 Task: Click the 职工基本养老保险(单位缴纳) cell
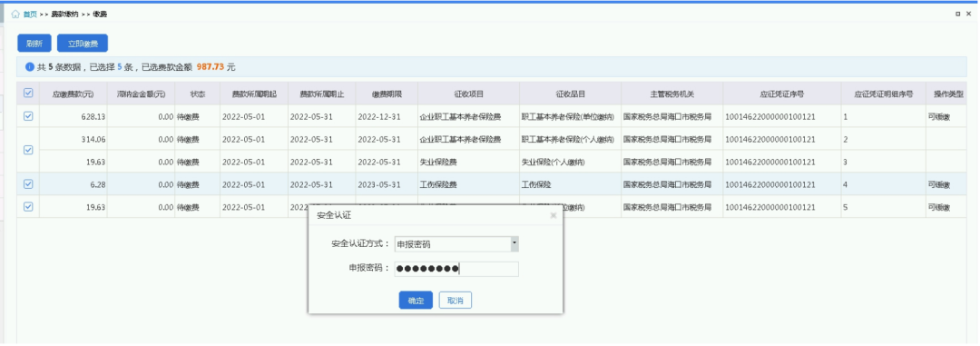(570, 116)
